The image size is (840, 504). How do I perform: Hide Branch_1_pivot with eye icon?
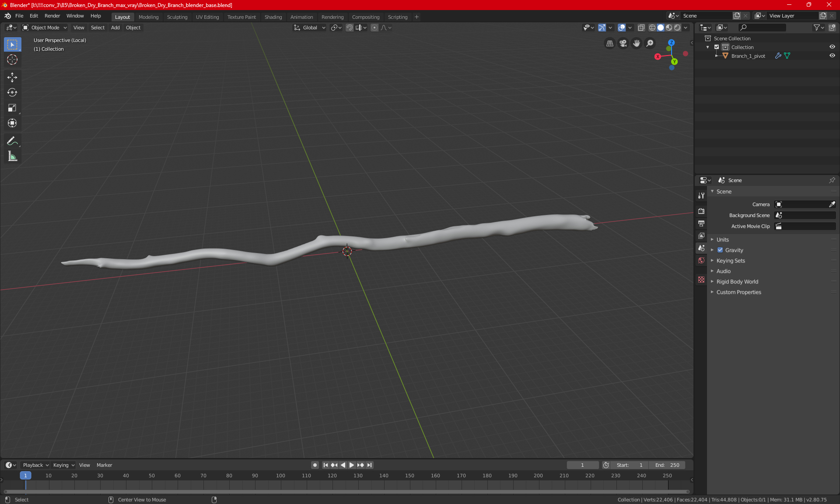click(x=832, y=56)
